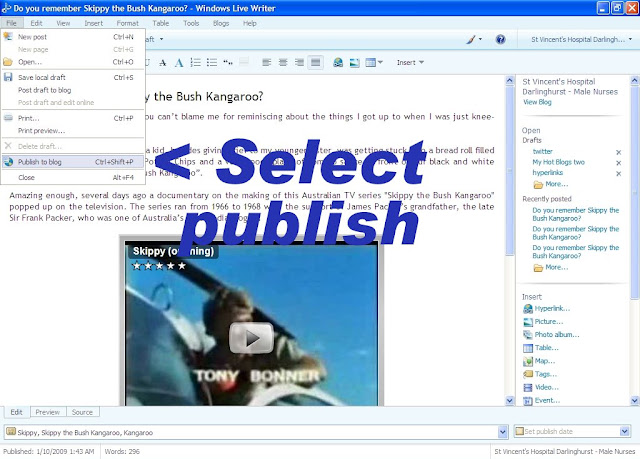The width and height of the screenshot is (640, 459).
Task: Click sidebar Picture... insert item
Action: click(x=543, y=322)
